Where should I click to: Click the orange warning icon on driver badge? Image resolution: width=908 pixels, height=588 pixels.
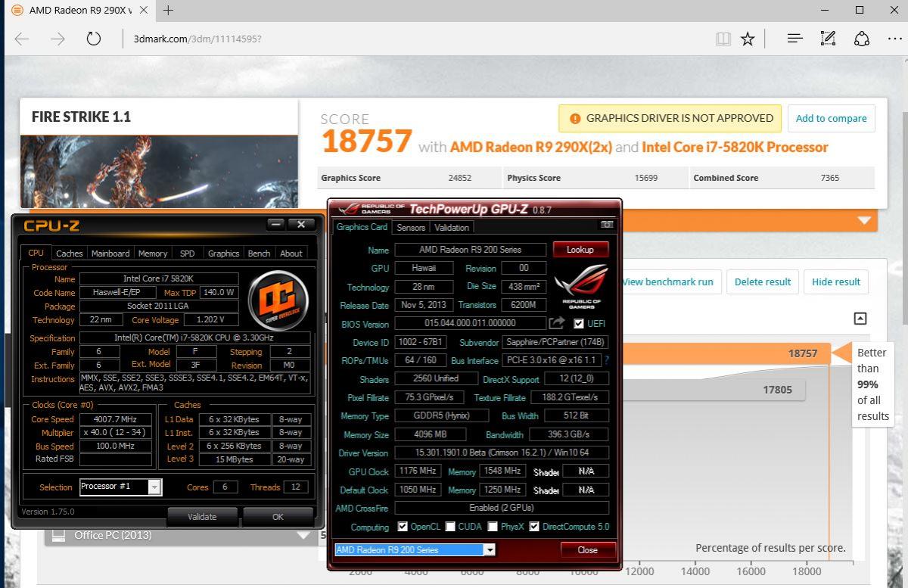[575, 118]
